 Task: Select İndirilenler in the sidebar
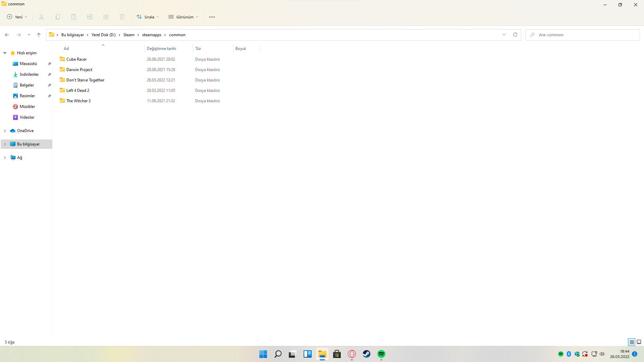point(29,74)
